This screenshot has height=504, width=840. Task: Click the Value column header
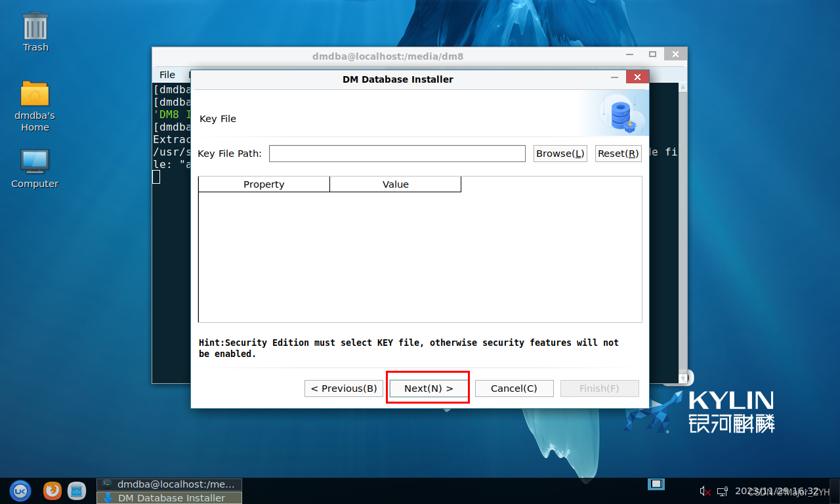point(396,184)
